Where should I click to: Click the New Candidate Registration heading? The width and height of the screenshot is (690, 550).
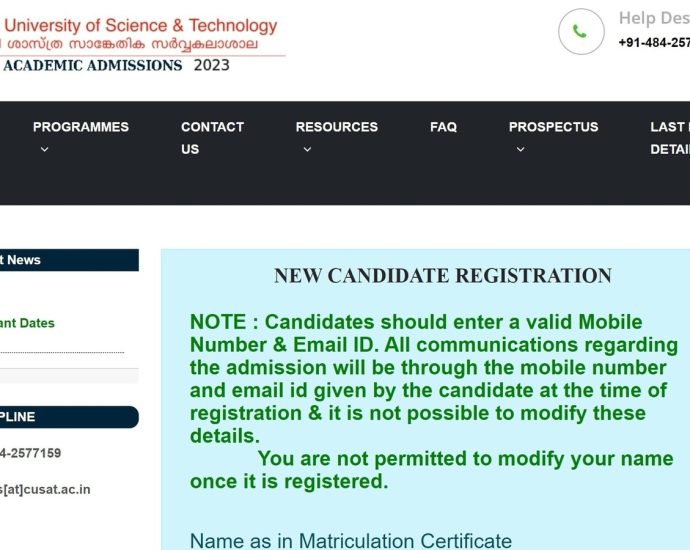(x=443, y=276)
